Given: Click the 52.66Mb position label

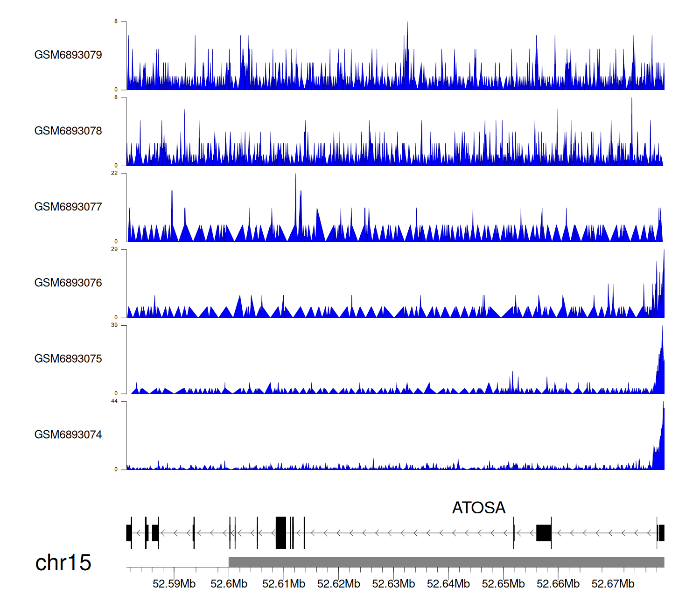Looking at the screenshot, I should (558, 584).
